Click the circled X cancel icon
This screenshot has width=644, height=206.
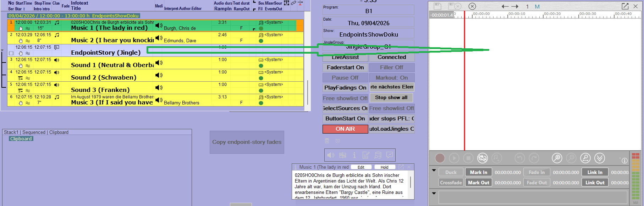472,6
